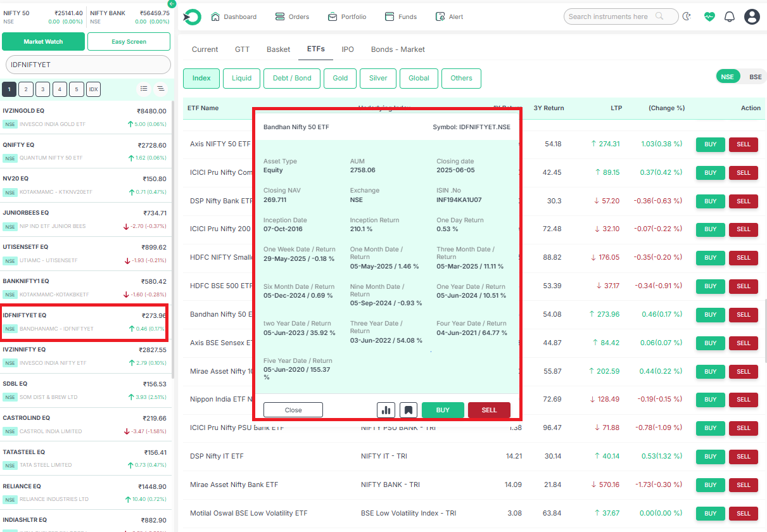Open Alert page
767x532 pixels.
pos(450,16)
